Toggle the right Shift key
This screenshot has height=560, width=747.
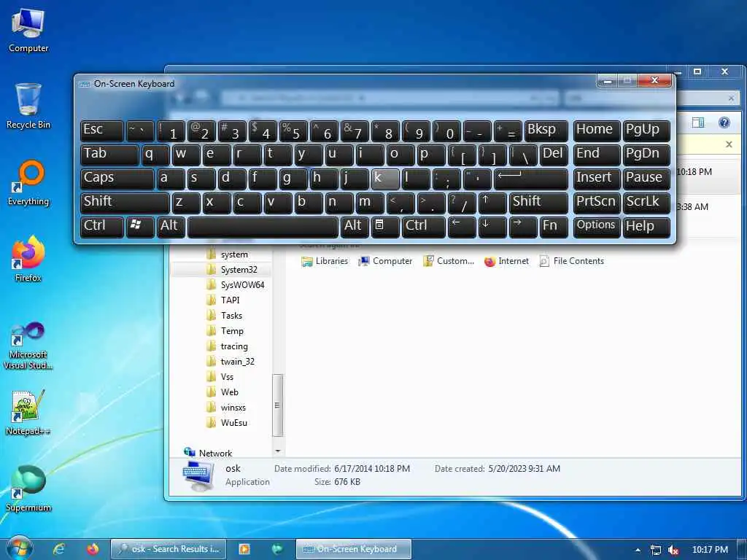tap(538, 203)
